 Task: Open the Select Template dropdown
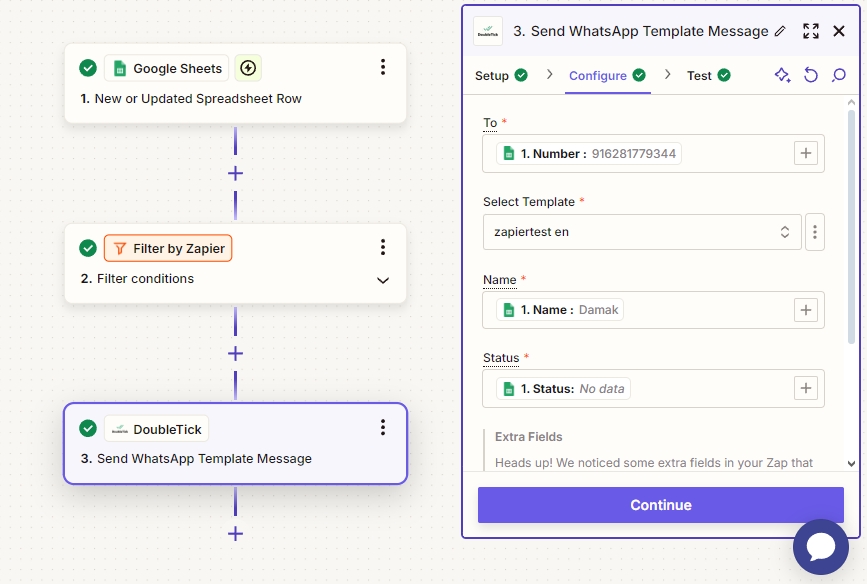[642, 232]
